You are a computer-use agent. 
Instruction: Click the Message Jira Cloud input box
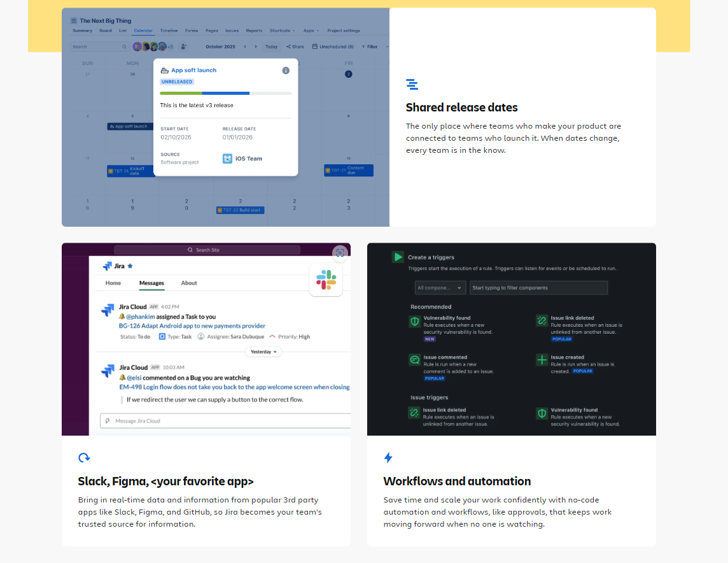tap(226, 421)
